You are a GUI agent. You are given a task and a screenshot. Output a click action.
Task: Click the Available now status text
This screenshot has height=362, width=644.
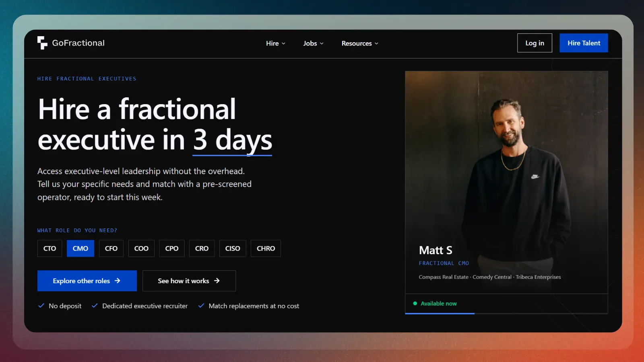click(439, 304)
